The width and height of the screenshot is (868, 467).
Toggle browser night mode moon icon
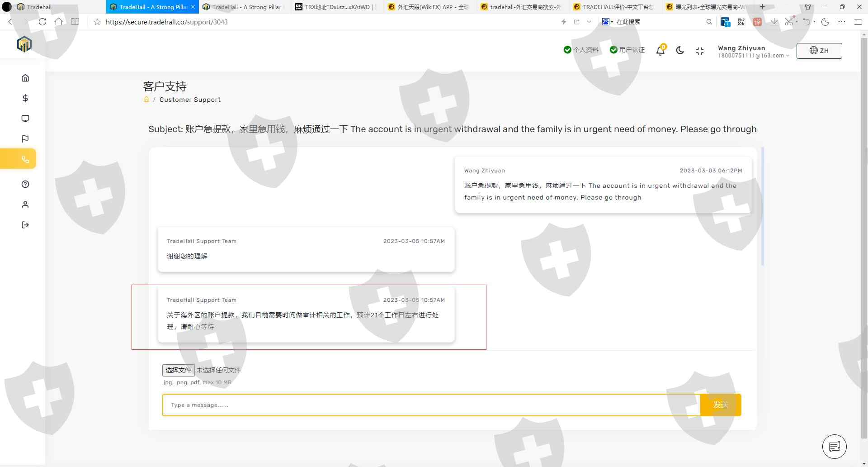click(x=826, y=22)
